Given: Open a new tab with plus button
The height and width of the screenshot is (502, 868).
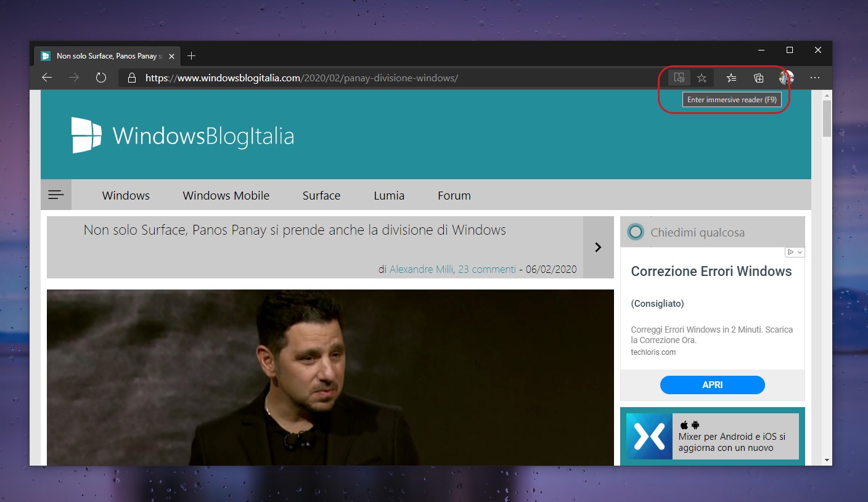Looking at the screenshot, I should pos(191,56).
